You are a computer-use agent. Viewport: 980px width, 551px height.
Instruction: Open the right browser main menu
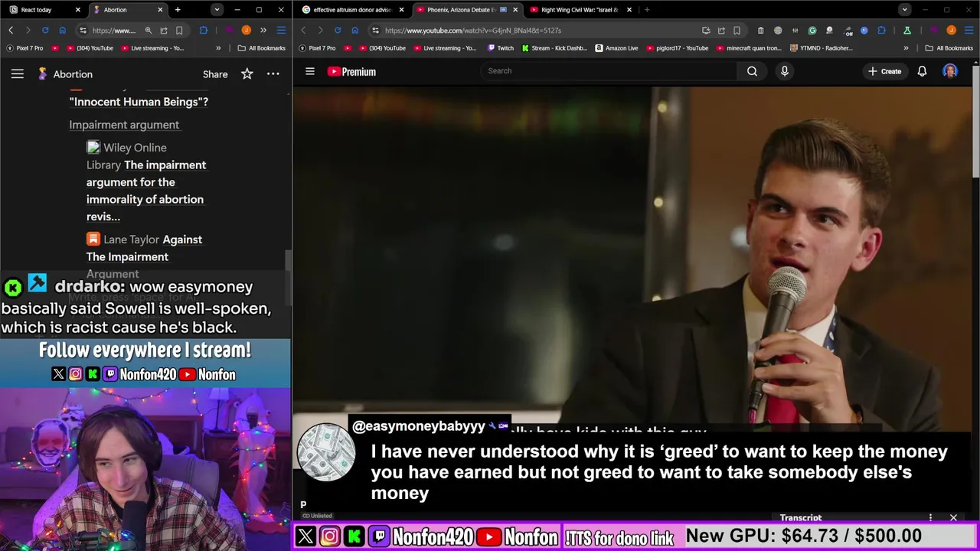coord(969,31)
